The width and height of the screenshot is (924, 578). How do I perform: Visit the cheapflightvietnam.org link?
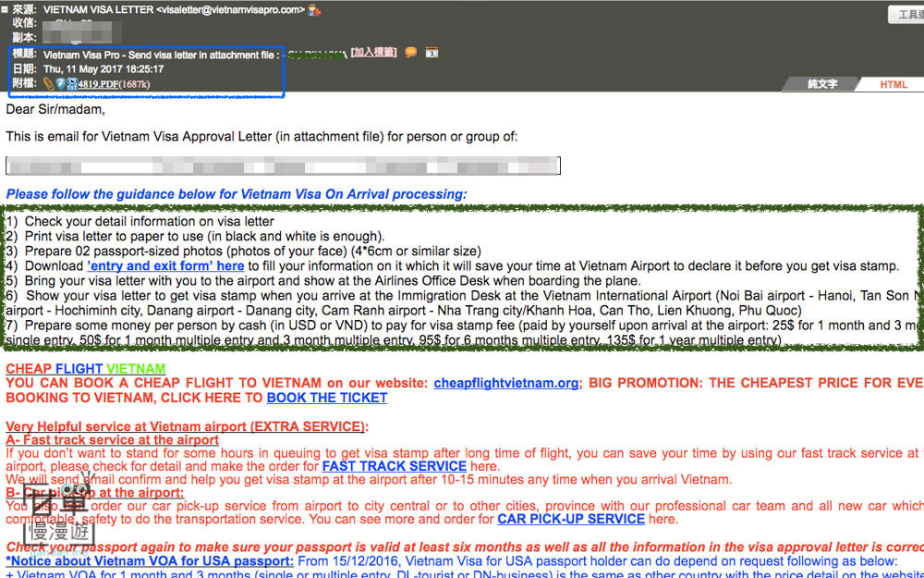(506, 383)
